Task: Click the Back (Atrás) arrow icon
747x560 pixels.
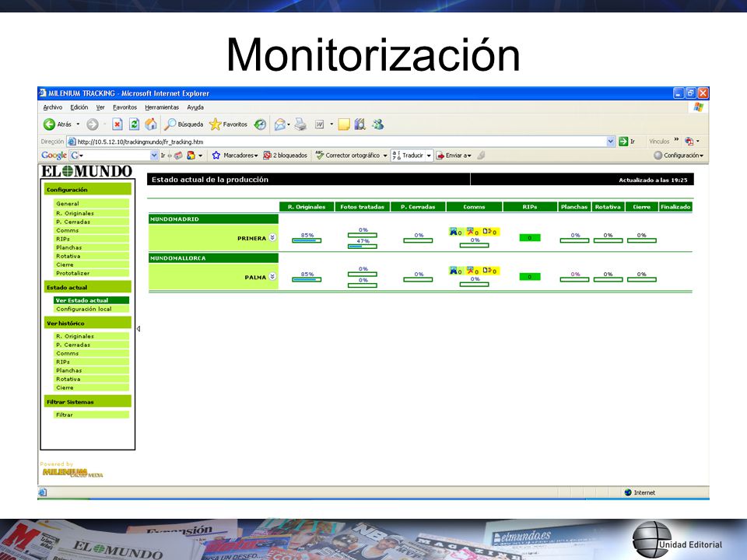Action: point(49,124)
